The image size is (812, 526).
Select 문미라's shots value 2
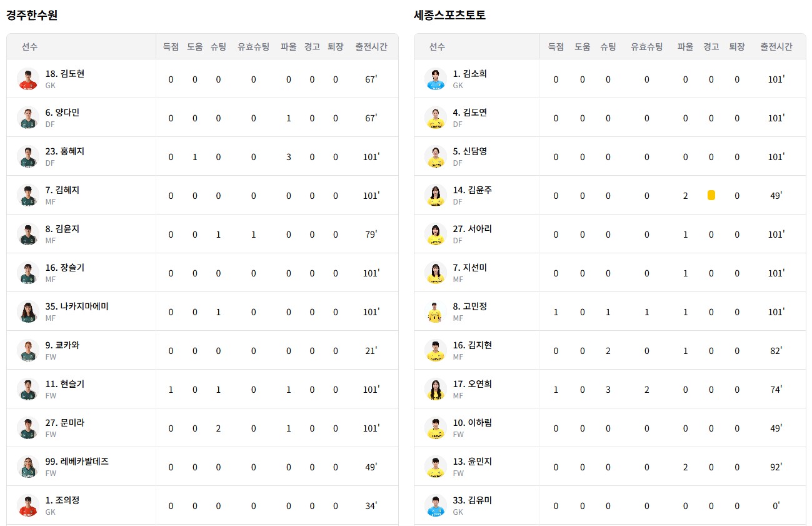[x=218, y=428]
